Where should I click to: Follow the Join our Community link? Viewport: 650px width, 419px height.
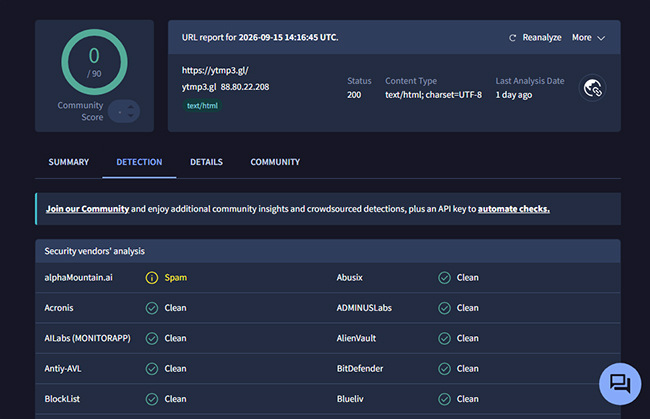[87, 209]
